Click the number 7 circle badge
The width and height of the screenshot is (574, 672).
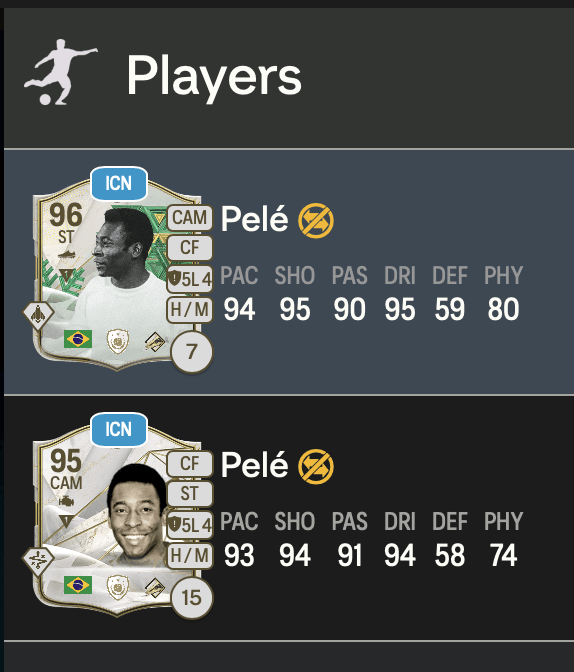(x=191, y=352)
